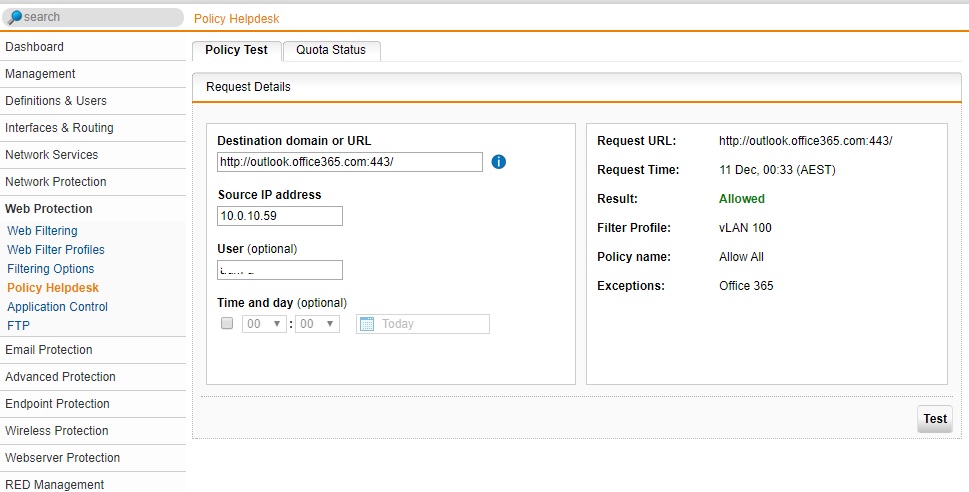Select Policy Helpdesk submenu item
This screenshot has width=969, height=492.
pos(53,288)
